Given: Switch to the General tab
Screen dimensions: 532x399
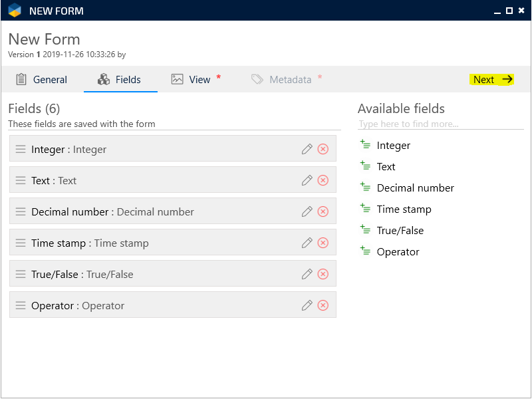Looking at the screenshot, I should [41, 80].
